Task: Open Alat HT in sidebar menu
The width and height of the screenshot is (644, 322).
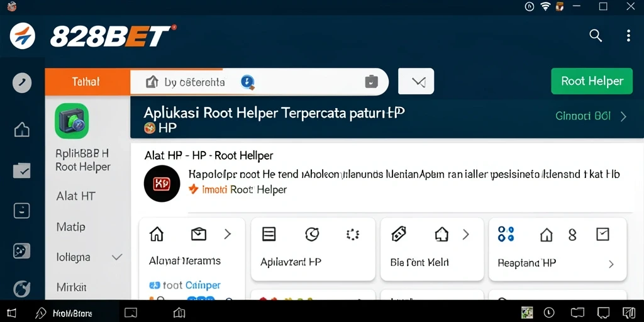Action: [x=75, y=196]
